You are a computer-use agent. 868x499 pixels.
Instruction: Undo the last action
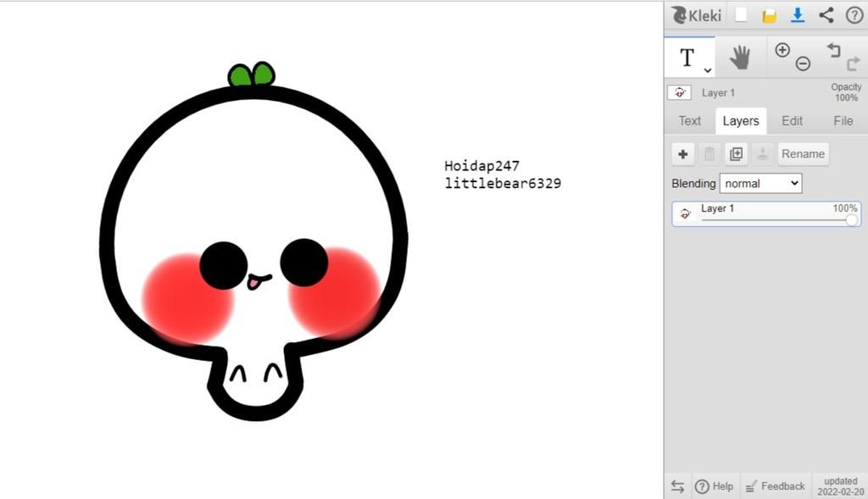click(x=834, y=50)
